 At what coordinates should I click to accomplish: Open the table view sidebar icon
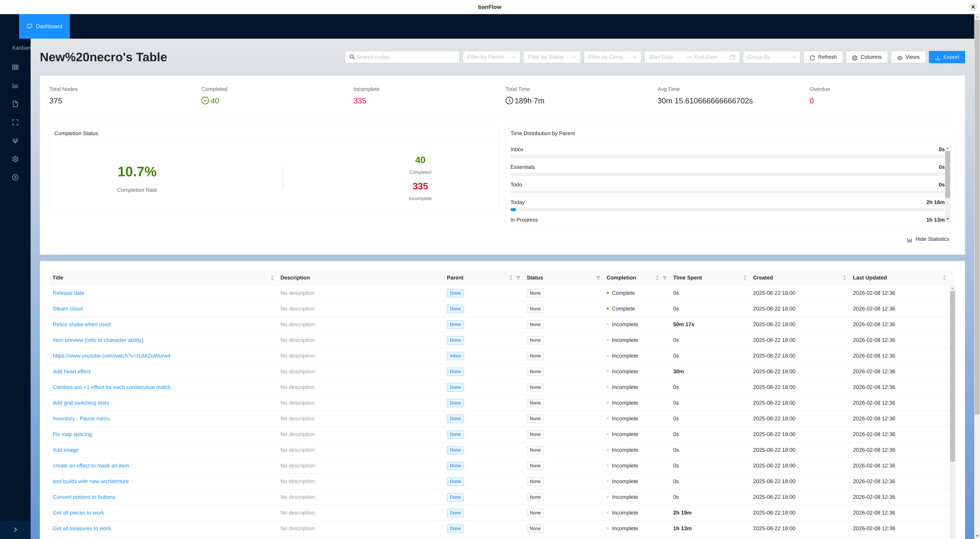pyautogui.click(x=15, y=67)
